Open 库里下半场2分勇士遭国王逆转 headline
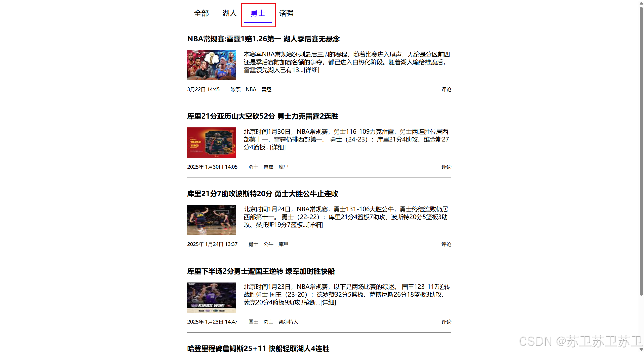Viewport: 644px width, 352px height. tap(261, 271)
